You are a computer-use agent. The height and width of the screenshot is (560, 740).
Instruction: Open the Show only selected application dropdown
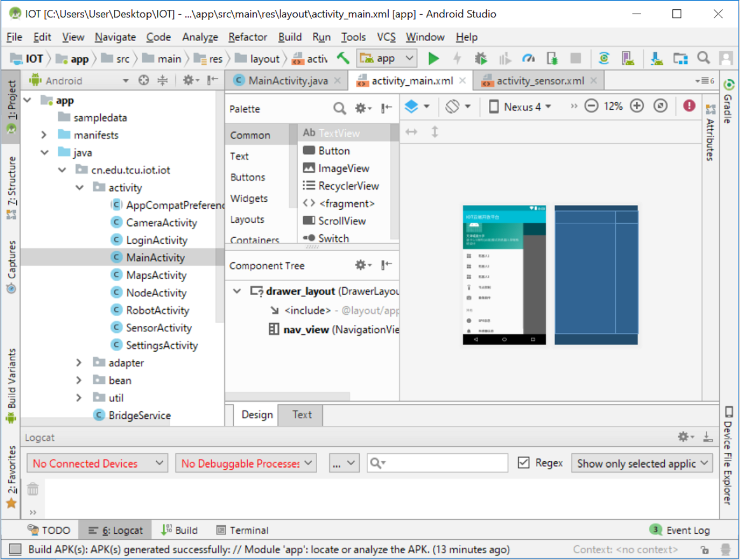[642, 463]
